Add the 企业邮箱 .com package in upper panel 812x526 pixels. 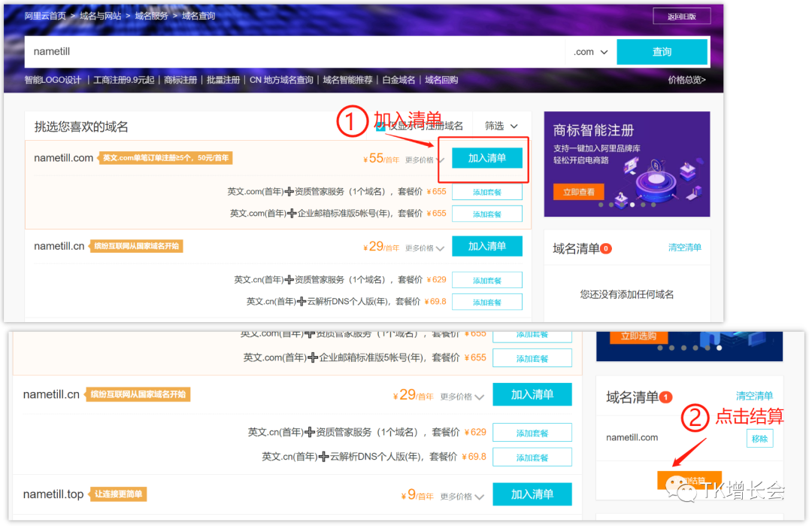[x=486, y=214]
